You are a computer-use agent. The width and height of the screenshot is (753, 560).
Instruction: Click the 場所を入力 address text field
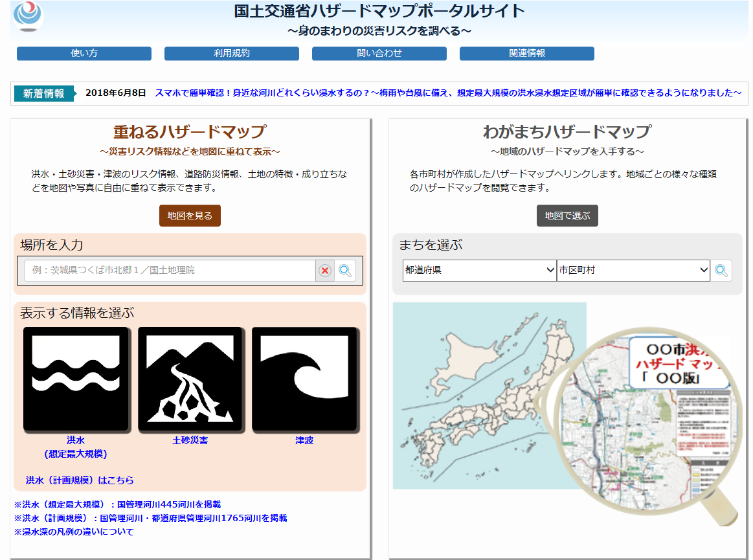[170, 271]
